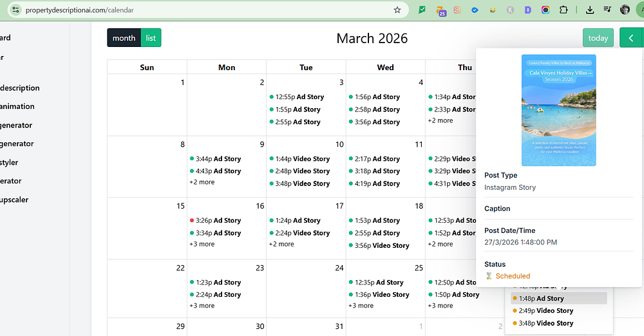644x336 pixels.
Task: Open the 2:24p Video Story on March 17
Action: click(299, 233)
